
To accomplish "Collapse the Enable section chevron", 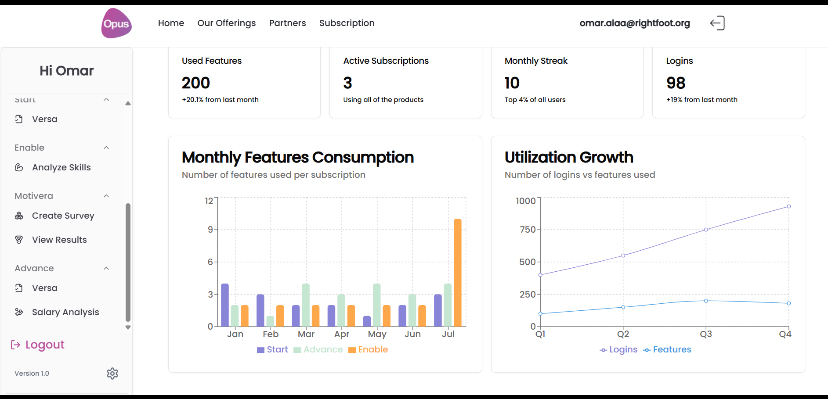I will coord(106,148).
